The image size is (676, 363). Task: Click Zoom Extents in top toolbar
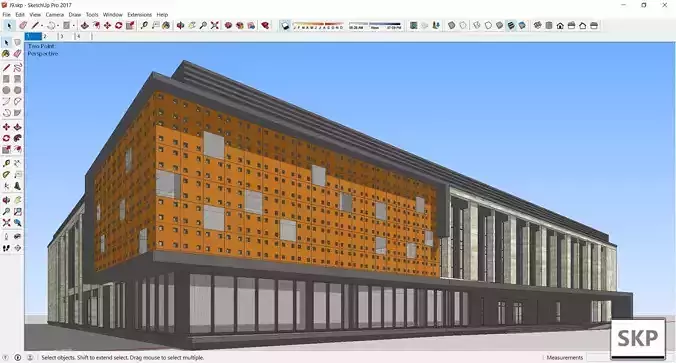(214, 25)
